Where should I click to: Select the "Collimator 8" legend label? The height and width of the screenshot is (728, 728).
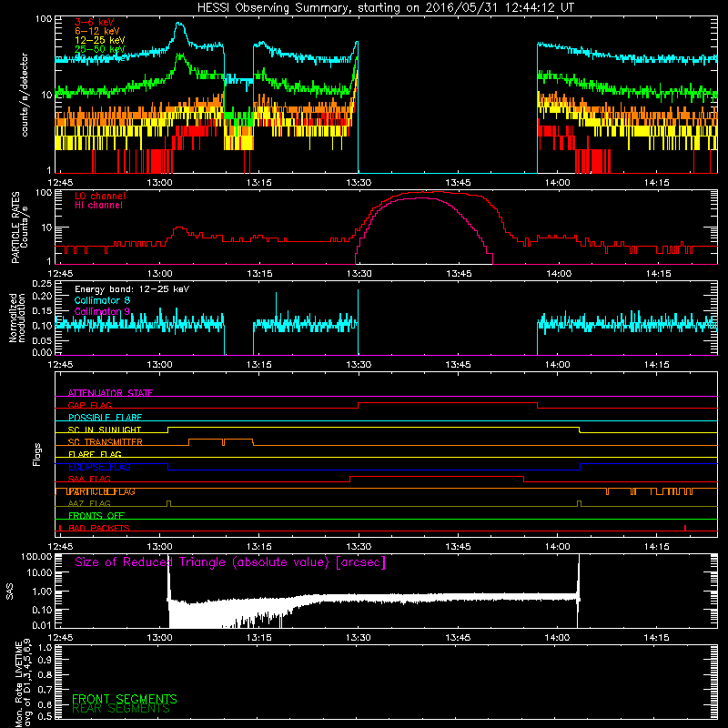tap(102, 300)
